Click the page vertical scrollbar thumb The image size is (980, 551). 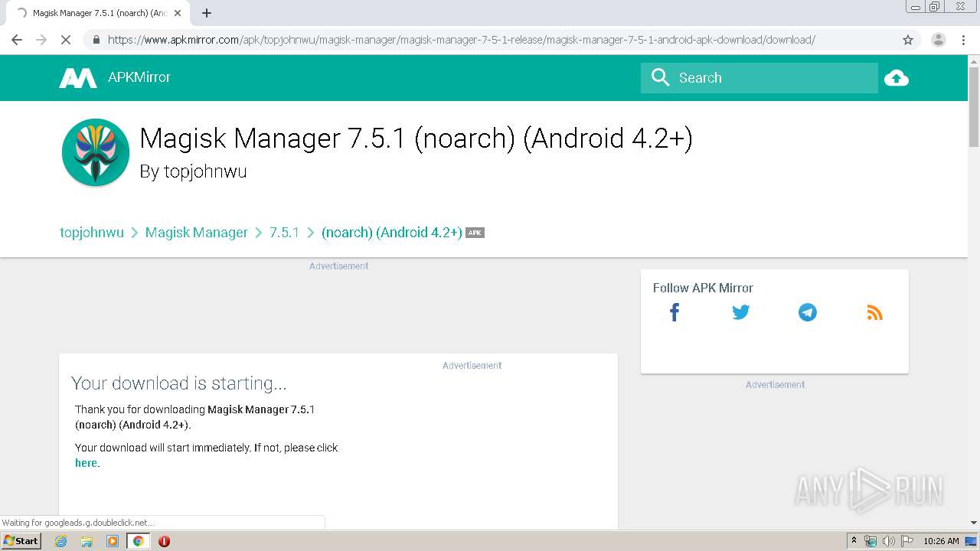[974, 107]
